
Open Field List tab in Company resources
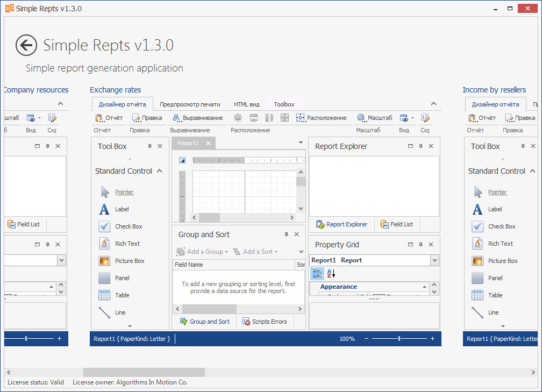(24, 224)
